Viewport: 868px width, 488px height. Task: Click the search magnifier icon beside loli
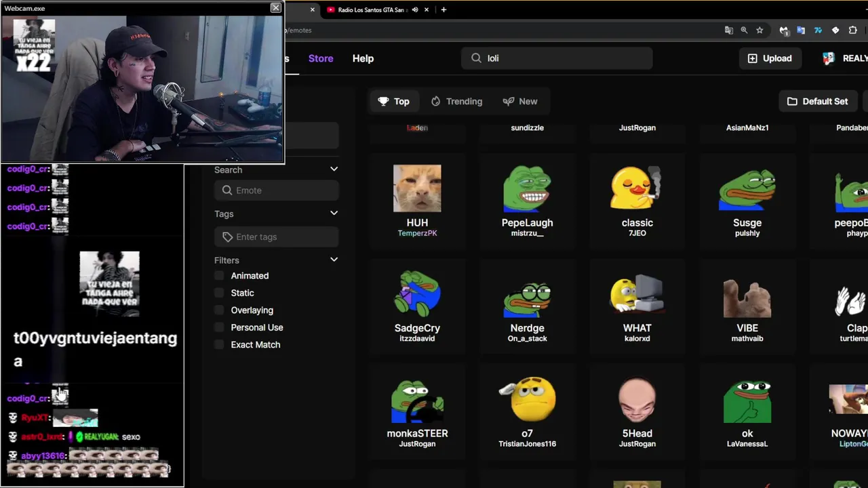pyautogui.click(x=476, y=58)
